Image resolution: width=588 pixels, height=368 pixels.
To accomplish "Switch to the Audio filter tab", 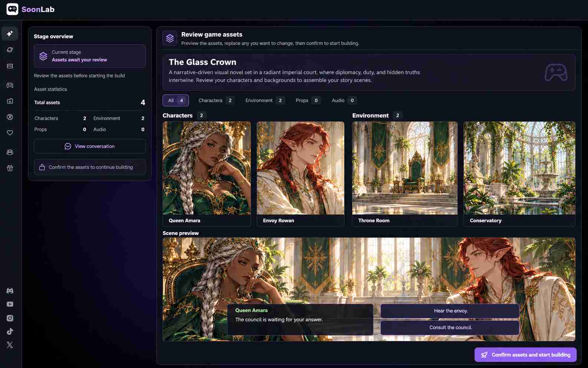I will 344,101.
